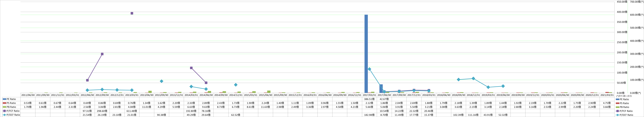This screenshot has height=117, width=644.
Task: Click the 2019/06/30 date column header
Action: (503, 95)
